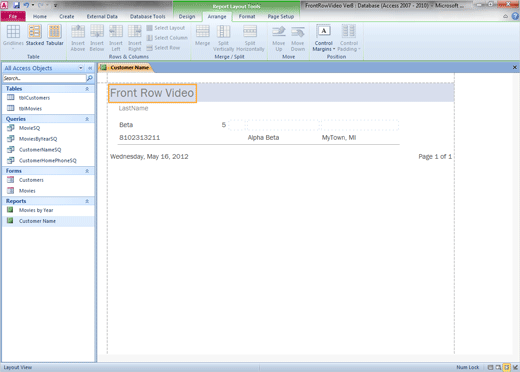Viewport: 520px width, 372px height.
Task: Click Insert Right button
Action: (x=135, y=38)
